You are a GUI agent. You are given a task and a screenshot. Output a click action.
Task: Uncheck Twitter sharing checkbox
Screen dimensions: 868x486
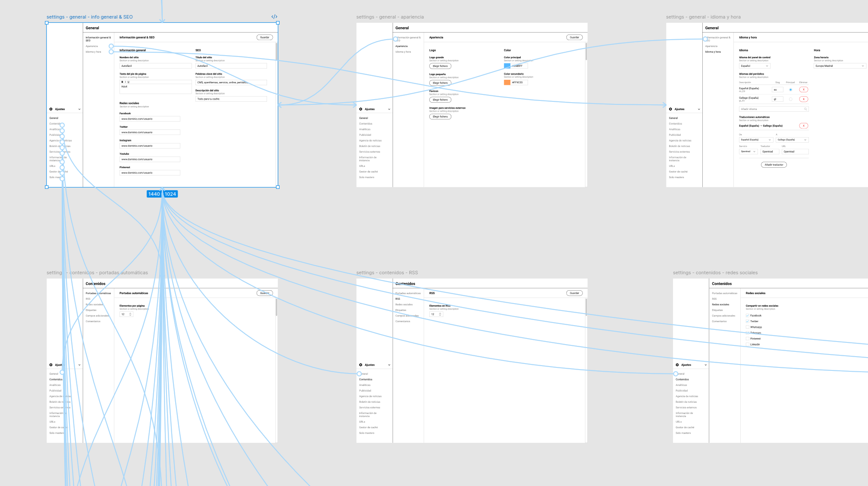pyautogui.click(x=748, y=321)
